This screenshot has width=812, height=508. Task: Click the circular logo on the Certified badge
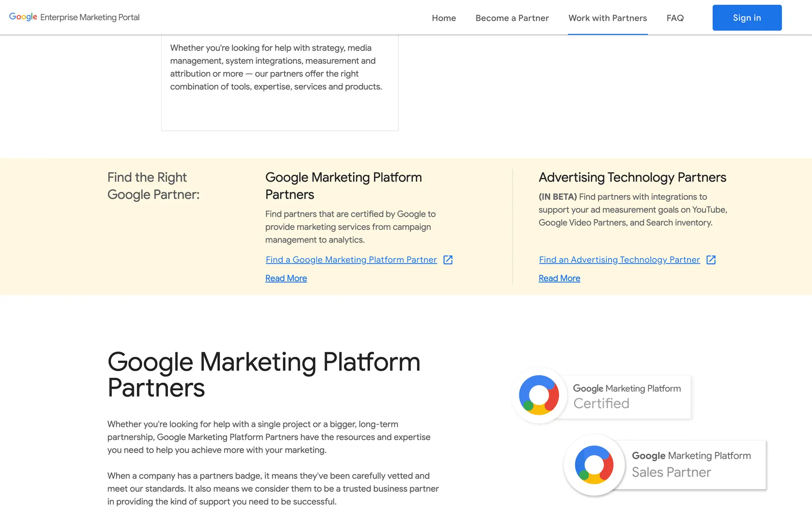[539, 395]
